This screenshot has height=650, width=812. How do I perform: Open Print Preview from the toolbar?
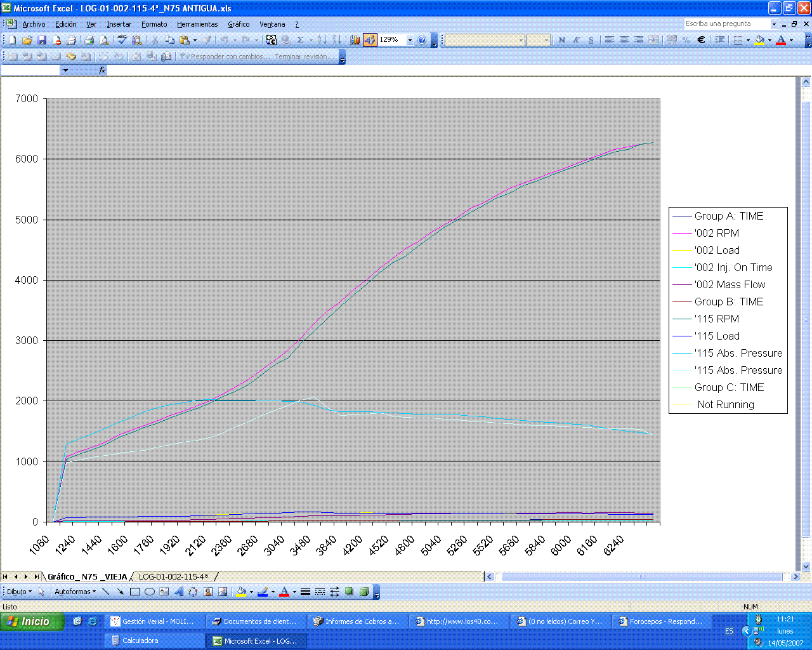click(x=104, y=40)
